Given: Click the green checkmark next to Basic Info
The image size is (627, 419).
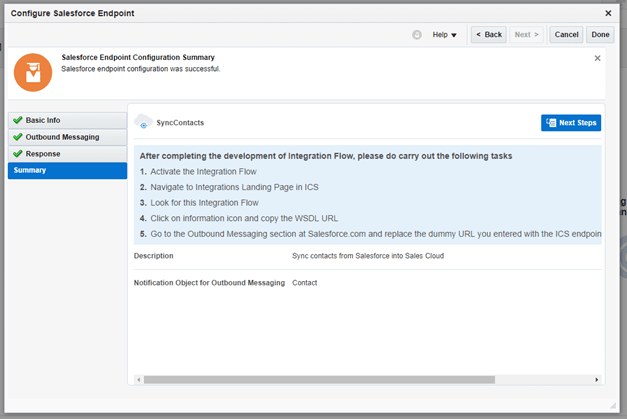Looking at the screenshot, I should 18,120.
